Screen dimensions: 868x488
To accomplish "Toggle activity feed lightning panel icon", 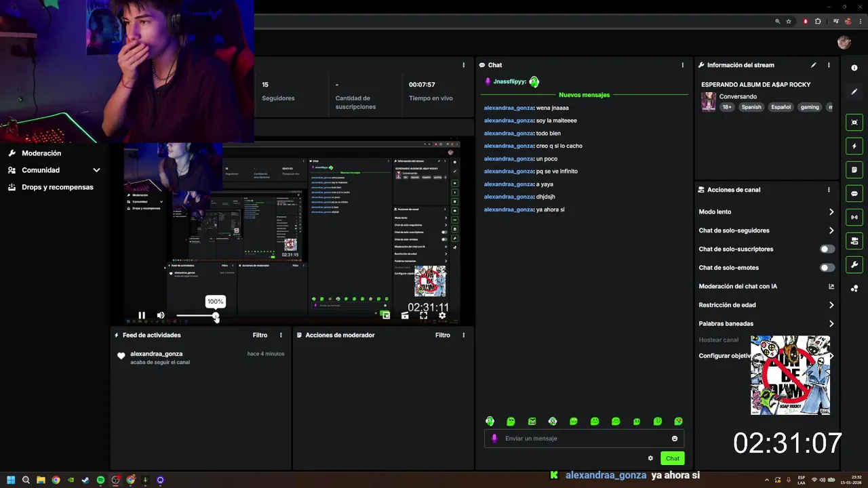I will [854, 146].
